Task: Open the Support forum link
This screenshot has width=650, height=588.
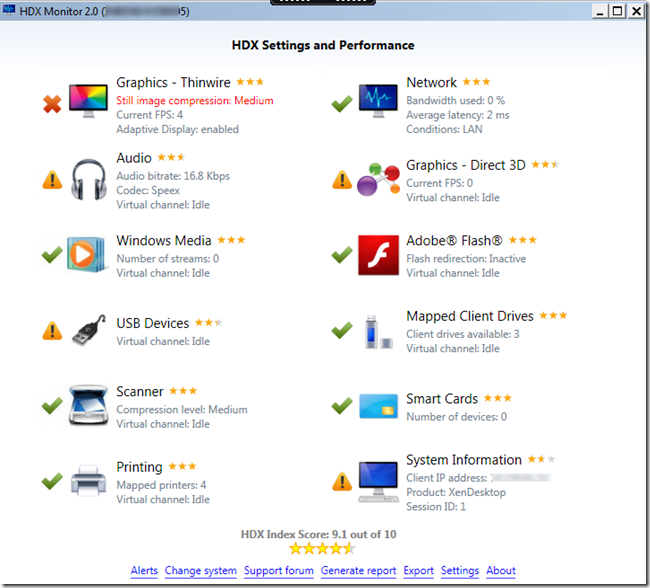Action: (x=279, y=571)
